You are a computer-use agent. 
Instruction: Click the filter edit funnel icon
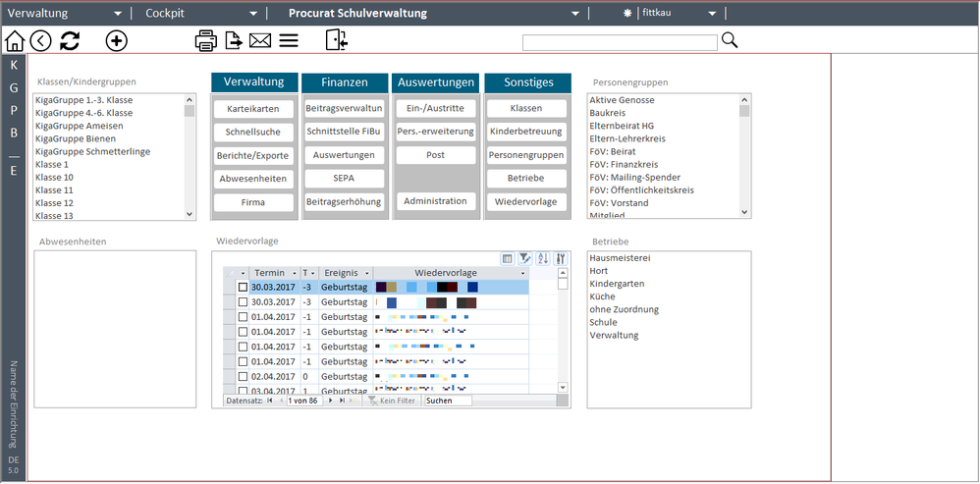[525, 258]
